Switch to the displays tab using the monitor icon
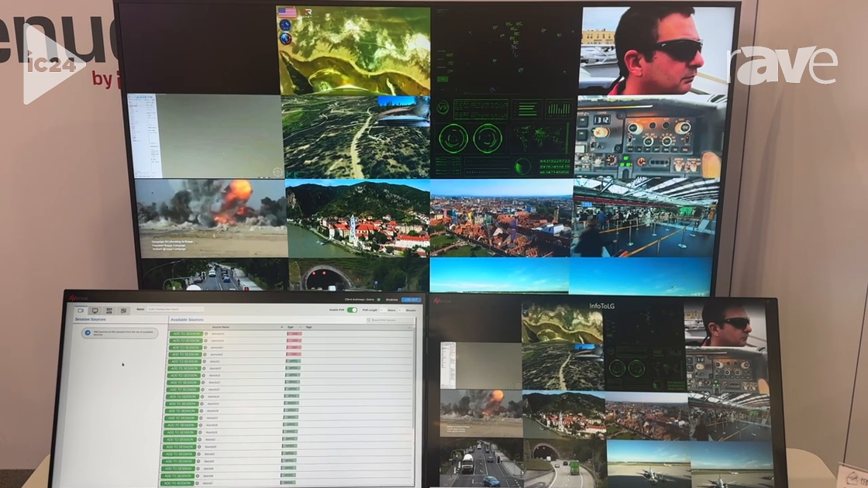Viewport: 868px width, 488px height. pyautogui.click(x=95, y=309)
